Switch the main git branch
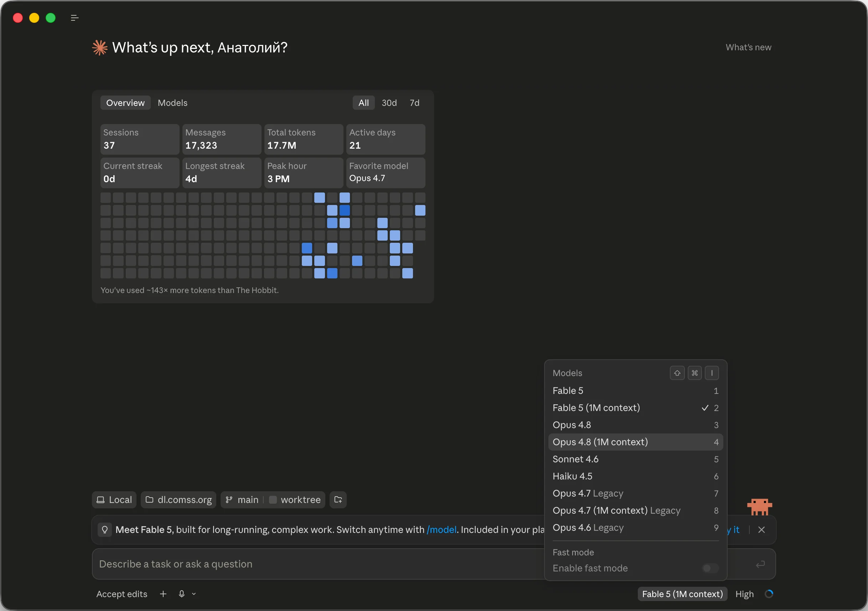Image resolution: width=868 pixels, height=611 pixels. (242, 500)
